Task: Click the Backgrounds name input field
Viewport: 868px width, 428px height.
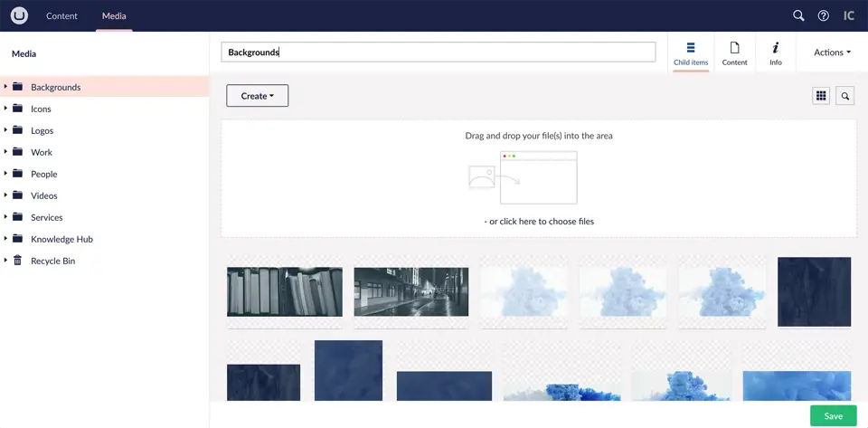Action: pos(438,52)
